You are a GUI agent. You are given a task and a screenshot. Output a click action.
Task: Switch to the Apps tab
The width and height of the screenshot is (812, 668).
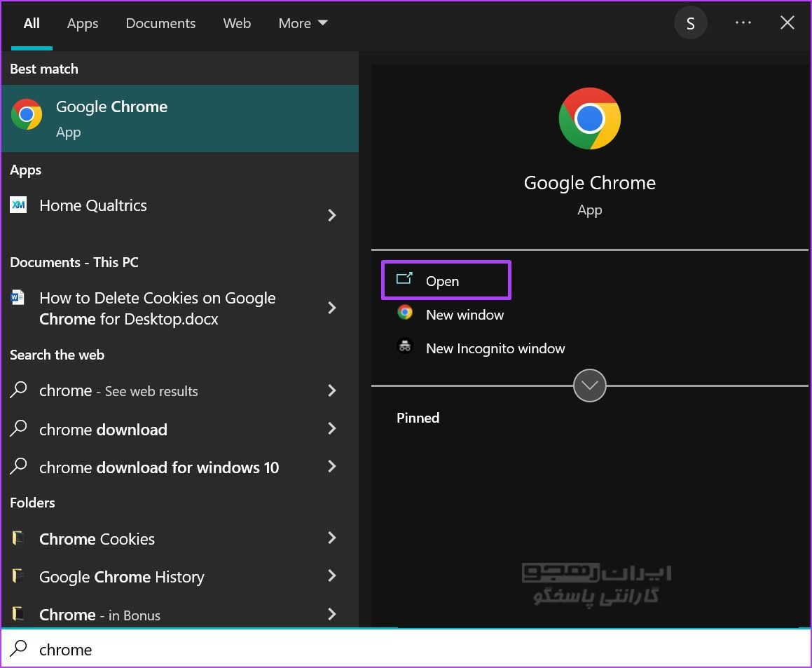pos(83,23)
